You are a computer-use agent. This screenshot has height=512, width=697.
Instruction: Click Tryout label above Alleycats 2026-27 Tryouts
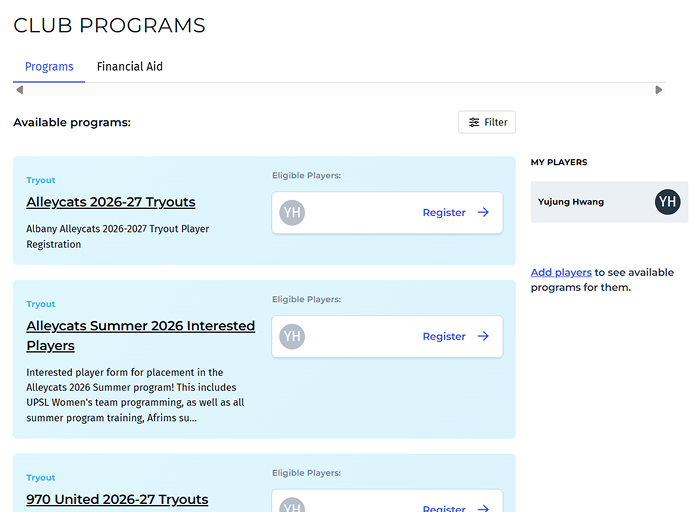click(41, 180)
